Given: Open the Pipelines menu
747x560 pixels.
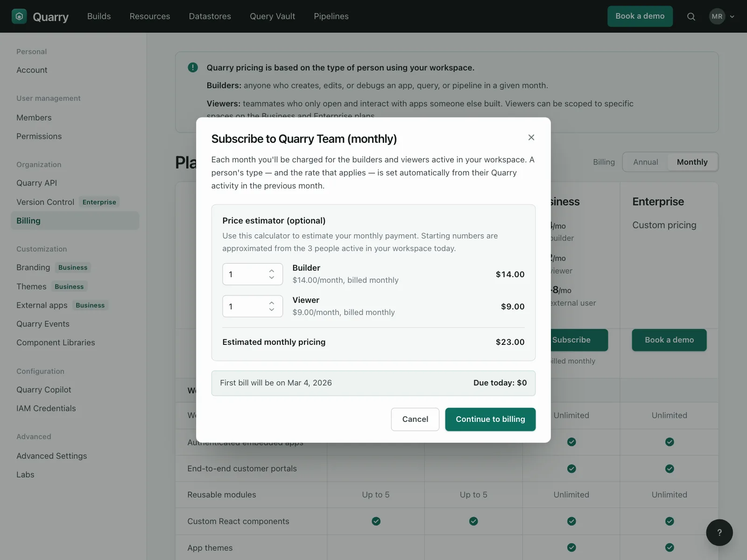Looking at the screenshot, I should 331,16.
